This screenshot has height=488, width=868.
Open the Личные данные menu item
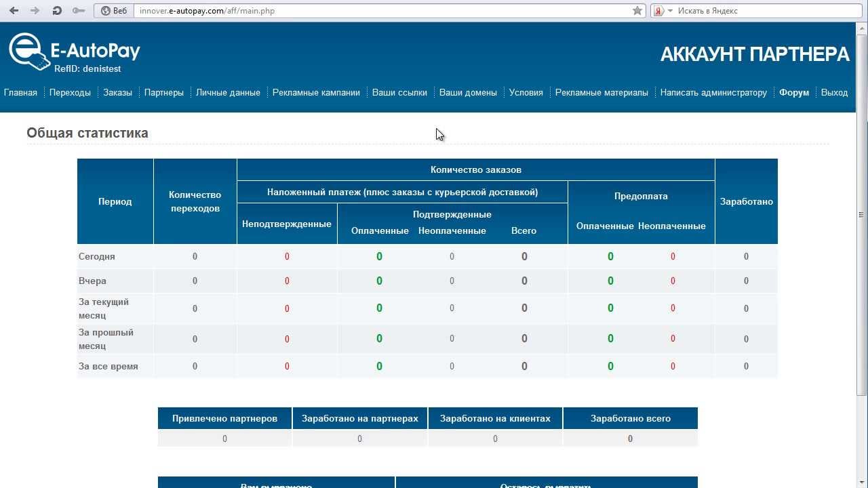tap(228, 92)
